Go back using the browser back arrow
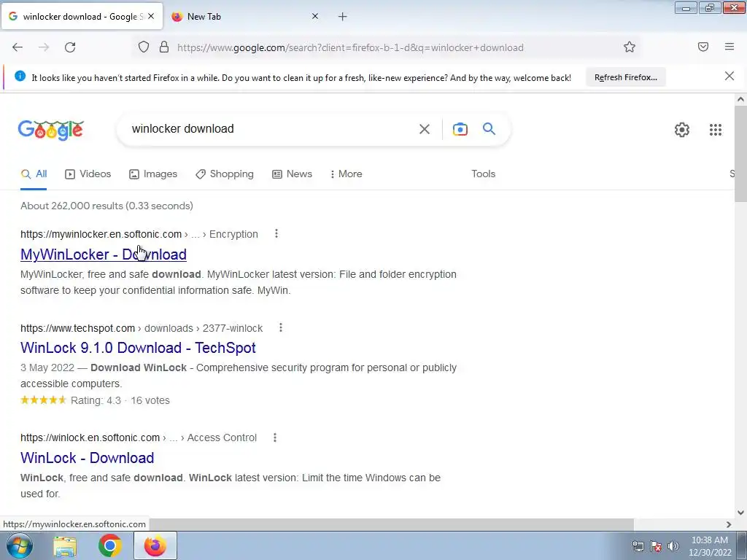The height and width of the screenshot is (560, 747). (18, 47)
